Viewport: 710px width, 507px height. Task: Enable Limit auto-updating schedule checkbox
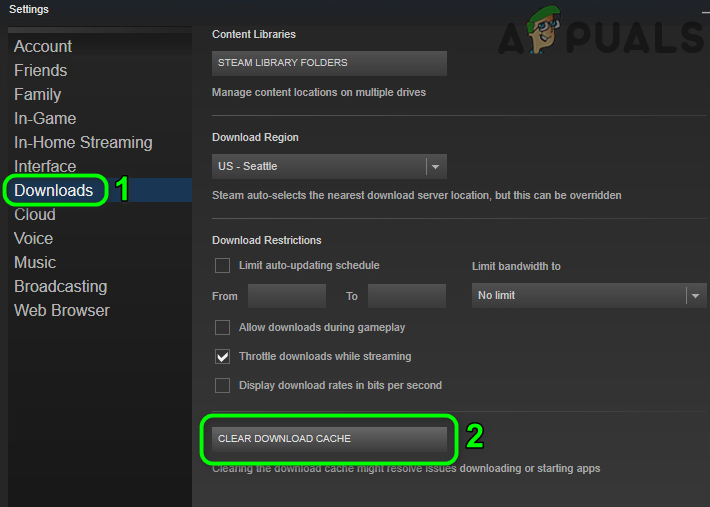point(222,265)
